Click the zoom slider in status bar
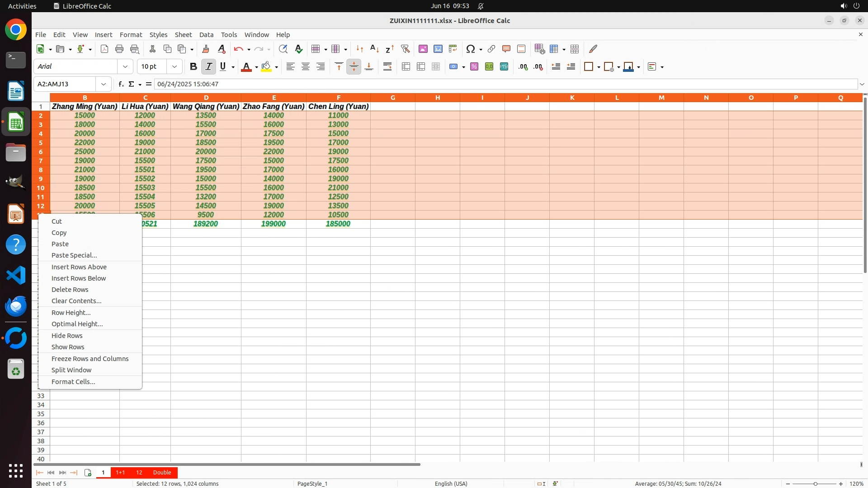The height and width of the screenshot is (488, 868). (x=815, y=483)
